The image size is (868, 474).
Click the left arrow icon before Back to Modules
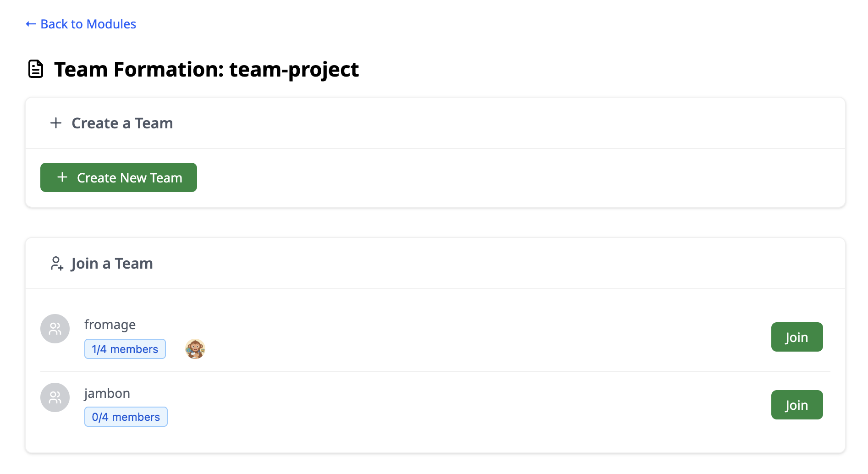pos(31,24)
